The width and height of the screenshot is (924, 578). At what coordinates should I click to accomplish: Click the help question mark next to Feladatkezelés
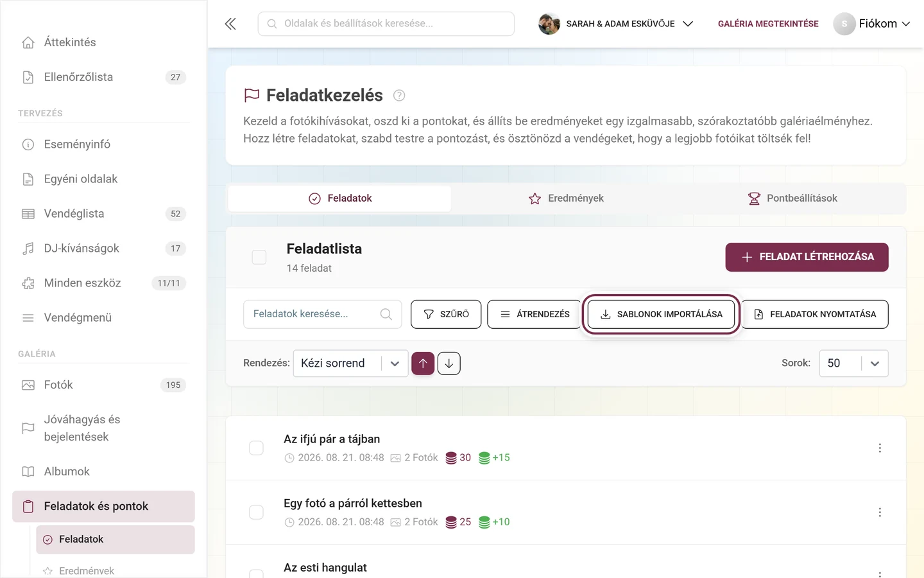(399, 96)
